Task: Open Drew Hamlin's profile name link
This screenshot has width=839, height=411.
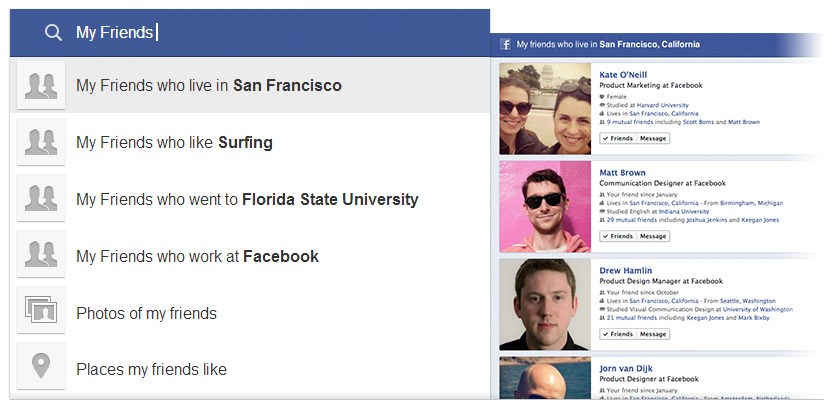Action: tap(625, 271)
